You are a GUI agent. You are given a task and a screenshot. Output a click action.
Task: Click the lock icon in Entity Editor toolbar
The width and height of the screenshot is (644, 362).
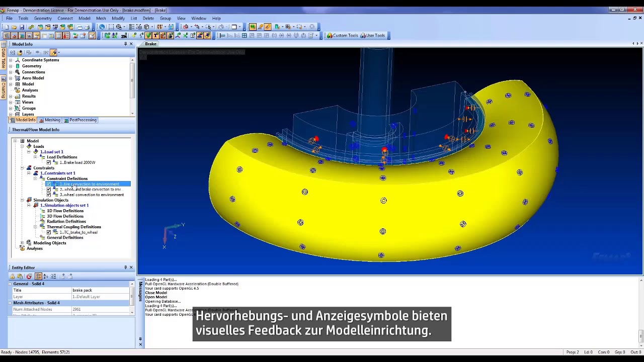(x=12, y=276)
